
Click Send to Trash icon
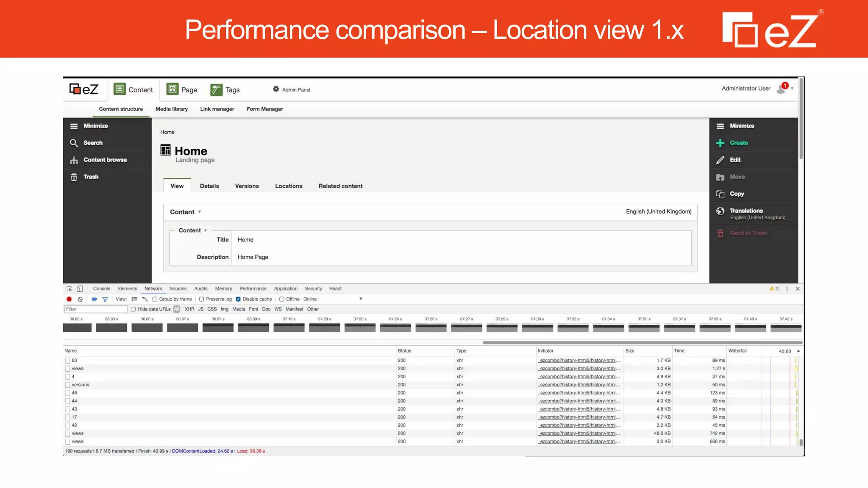click(x=720, y=233)
